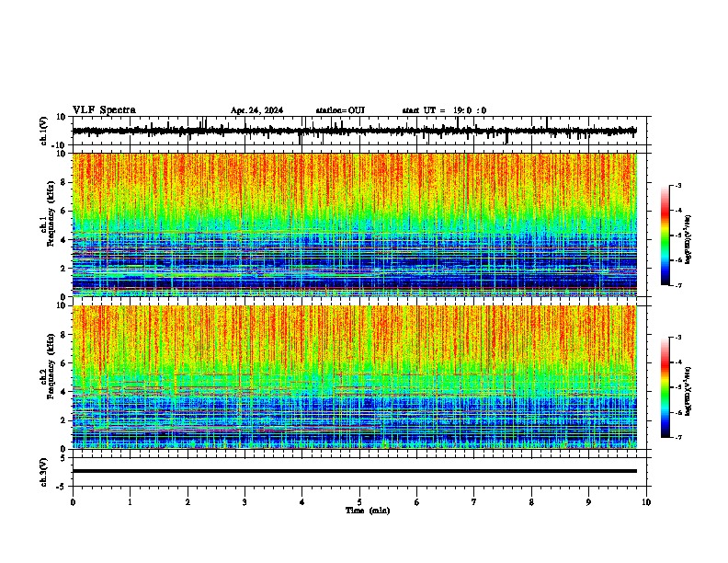The image size is (728, 563).
Task: Click time axis tick label "4"
Action: [302, 502]
